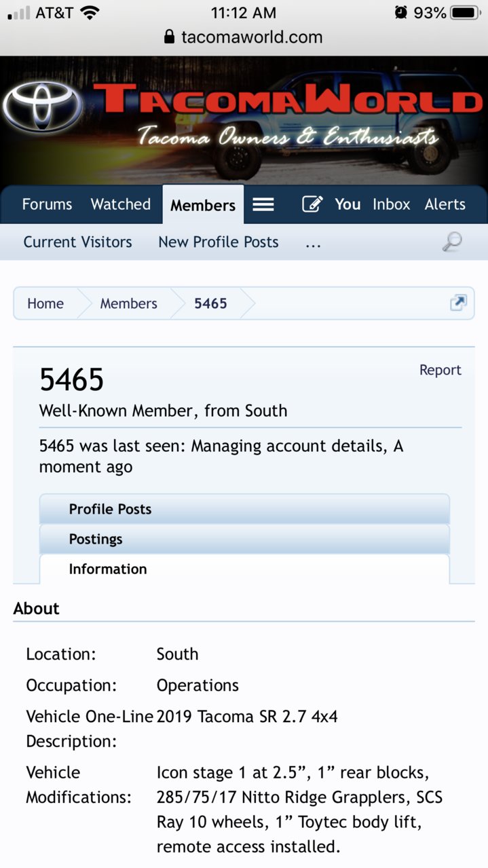Open New Profile Posts link
The width and height of the screenshot is (488, 868).
pyautogui.click(x=219, y=242)
